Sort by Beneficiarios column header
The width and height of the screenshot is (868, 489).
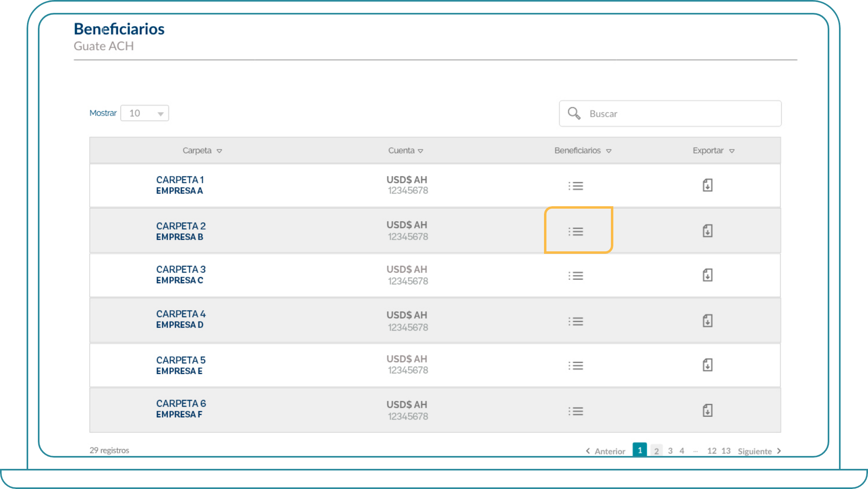point(583,151)
